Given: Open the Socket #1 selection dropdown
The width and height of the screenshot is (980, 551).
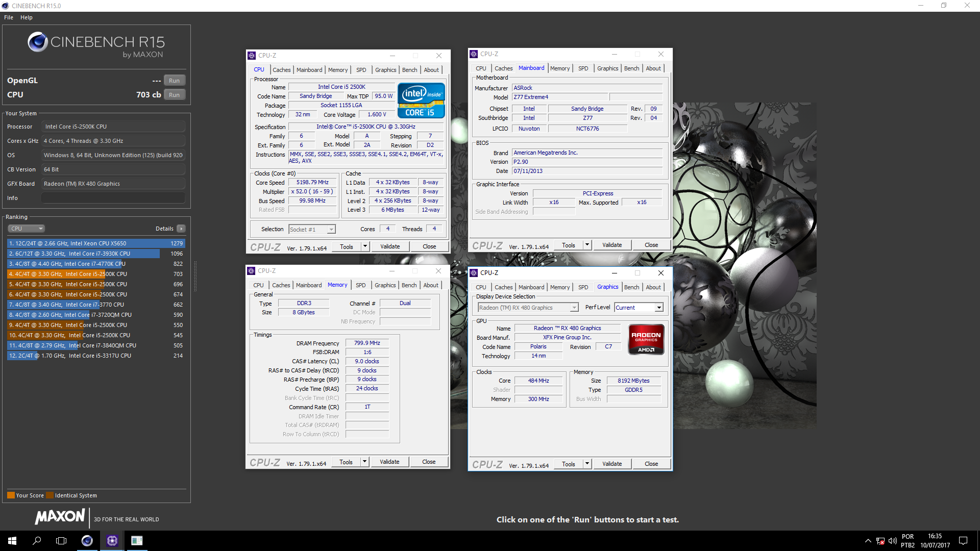Looking at the screenshot, I should [312, 230].
